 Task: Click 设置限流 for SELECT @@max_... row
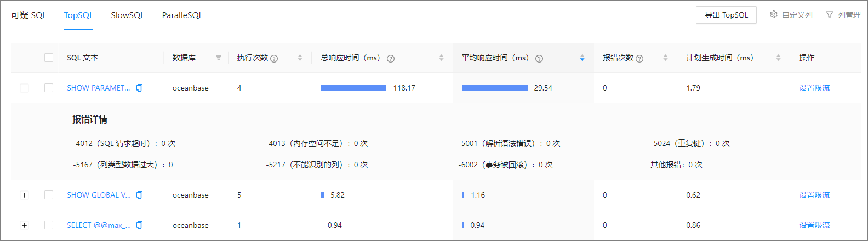click(814, 225)
